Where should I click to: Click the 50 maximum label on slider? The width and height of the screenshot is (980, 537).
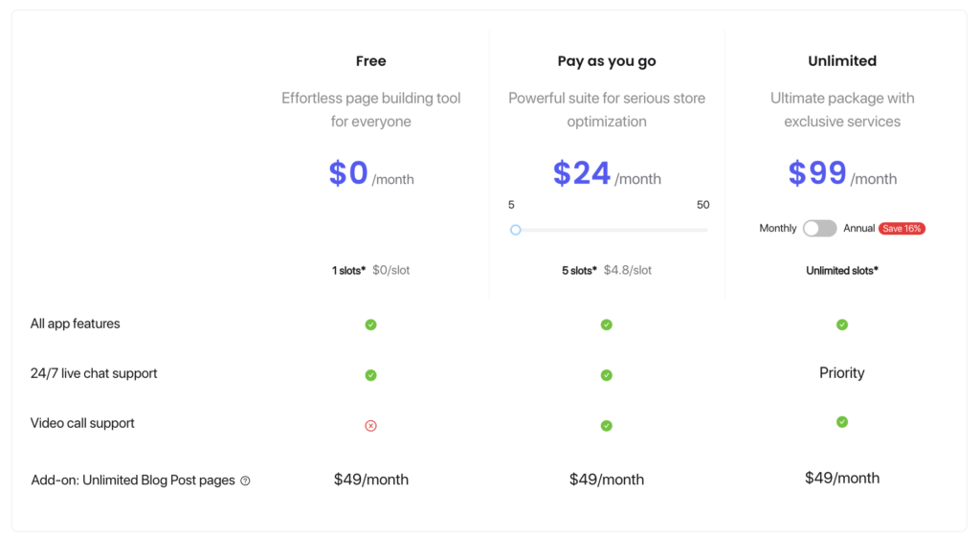point(702,205)
